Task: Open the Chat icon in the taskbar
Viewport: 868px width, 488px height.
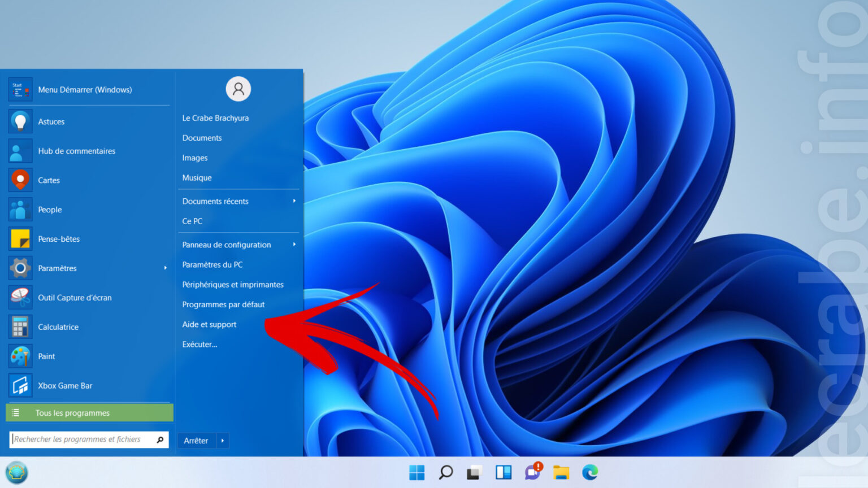Action: tap(532, 472)
